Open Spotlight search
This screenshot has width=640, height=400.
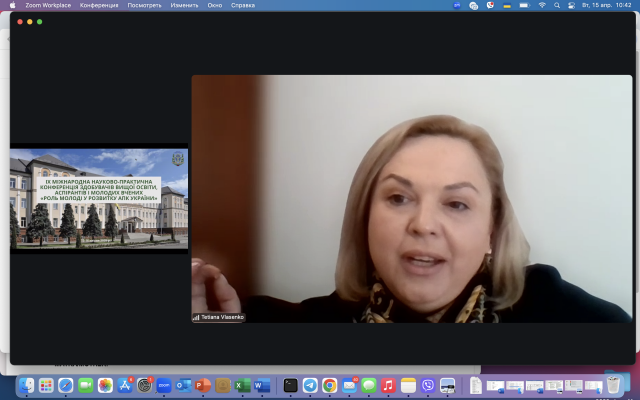[x=557, y=5]
